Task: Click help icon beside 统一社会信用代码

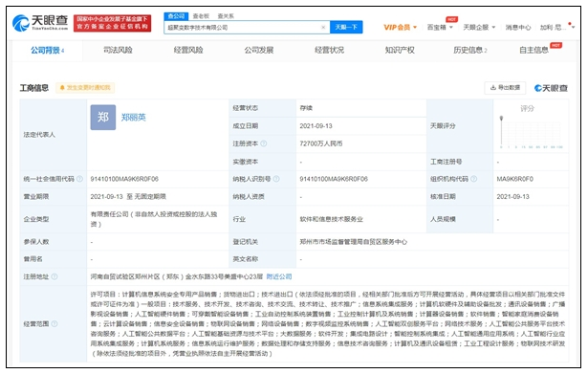Action: [x=79, y=179]
